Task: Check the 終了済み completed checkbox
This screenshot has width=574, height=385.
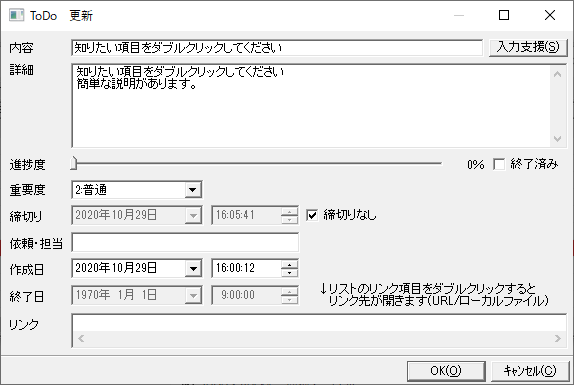Action: coord(499,164)
